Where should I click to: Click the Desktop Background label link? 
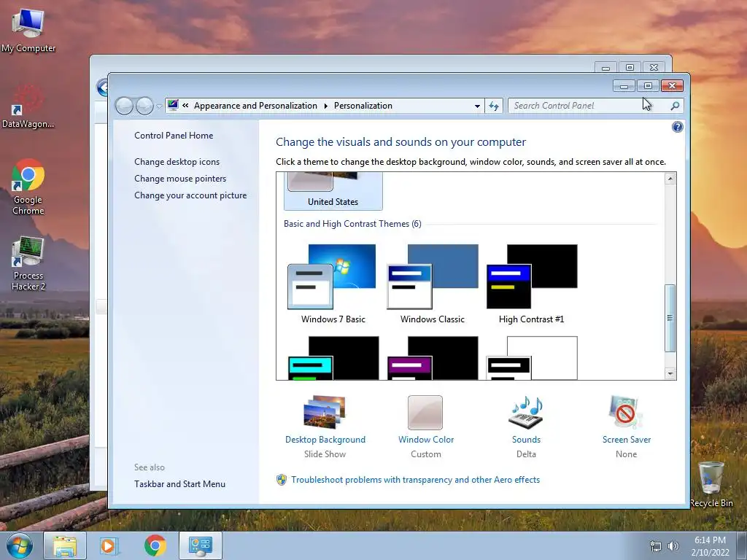pyautogui.click(x=325, y=440)
